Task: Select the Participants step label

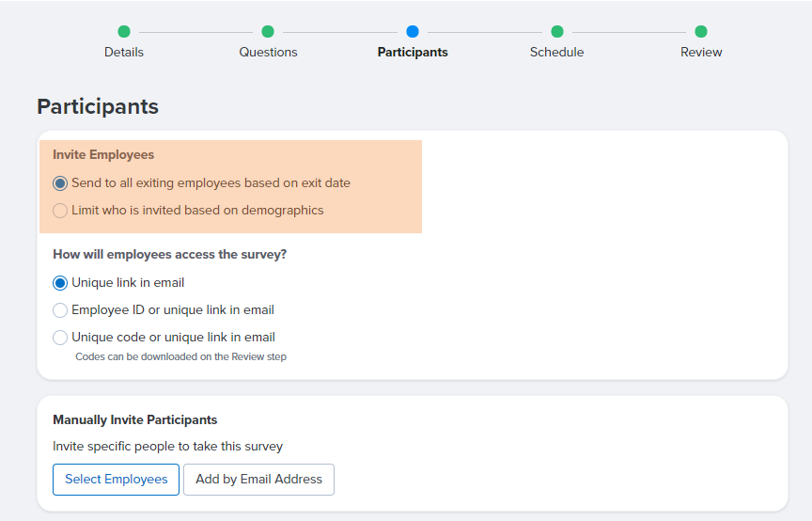Action: click(x=413, y=53)
